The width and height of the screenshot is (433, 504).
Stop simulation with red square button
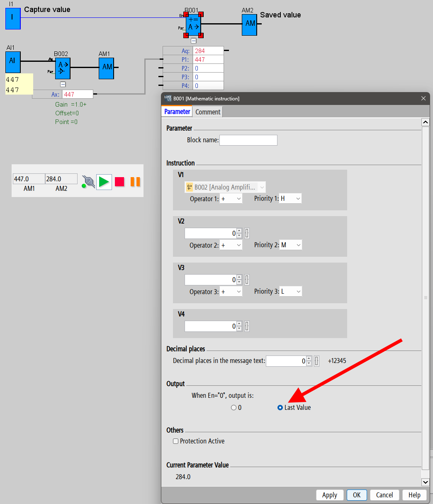click(119, 182)
